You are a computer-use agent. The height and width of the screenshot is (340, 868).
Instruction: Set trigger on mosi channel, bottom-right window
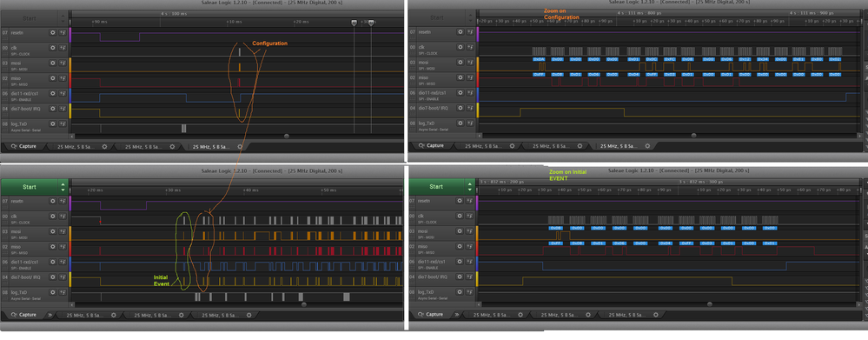pyautogui.click(x=469, y=231)
